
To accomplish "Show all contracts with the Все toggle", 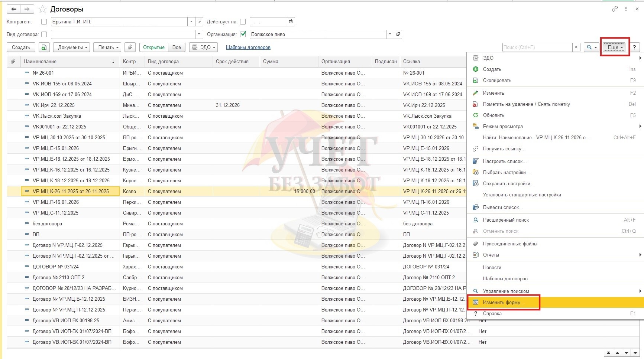I will 177,48.
